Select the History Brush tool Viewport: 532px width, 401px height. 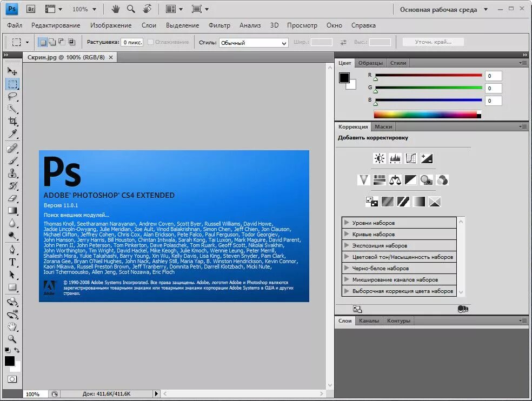pyautogui.click(x=12, y=186)
